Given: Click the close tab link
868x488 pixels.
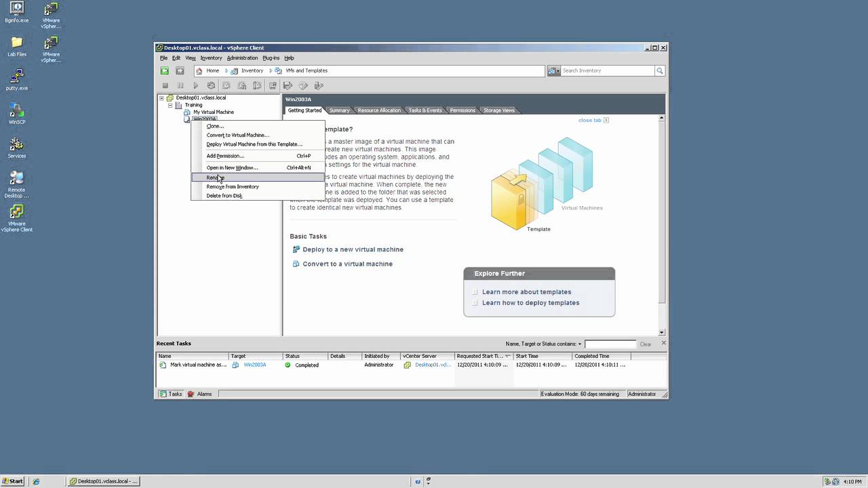Looking at the screenshot, I should [589, 120].
